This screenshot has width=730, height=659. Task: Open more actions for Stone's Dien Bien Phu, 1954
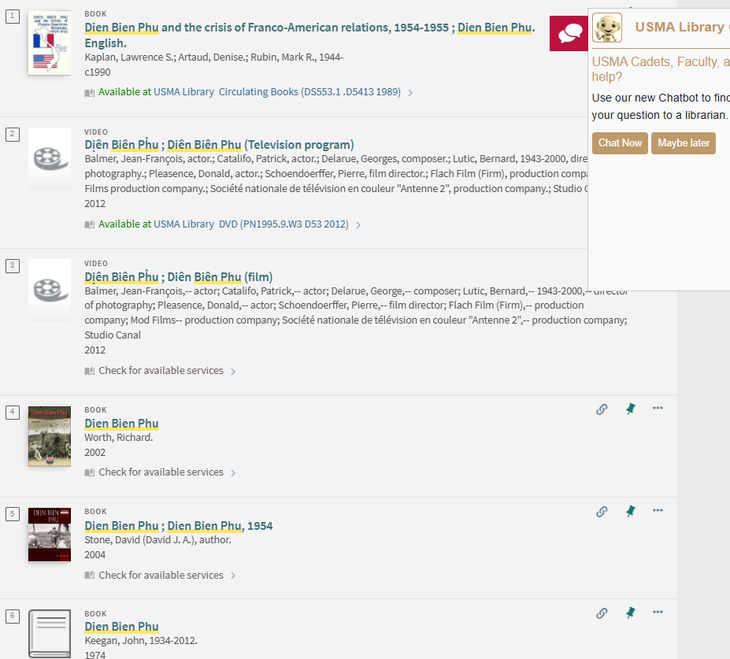[657, 510]
